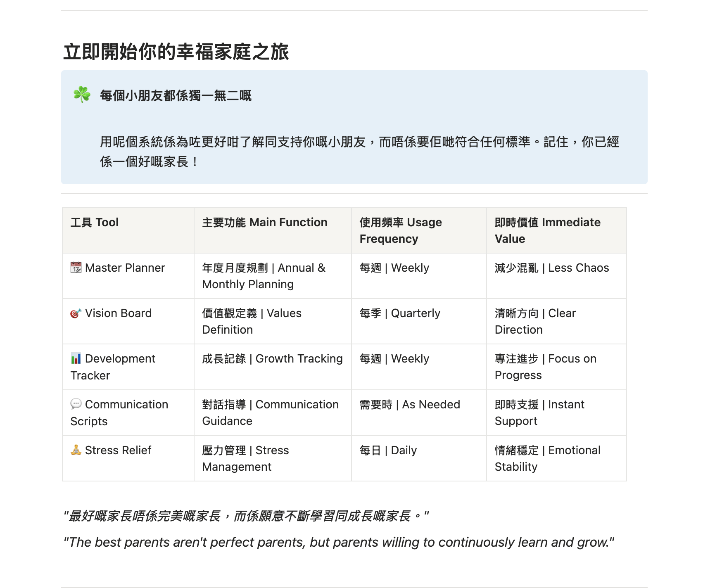Click the 📆 Master Planner calendar icon
This screenshot has height=588, width=722.
click(x=77, y=268)
